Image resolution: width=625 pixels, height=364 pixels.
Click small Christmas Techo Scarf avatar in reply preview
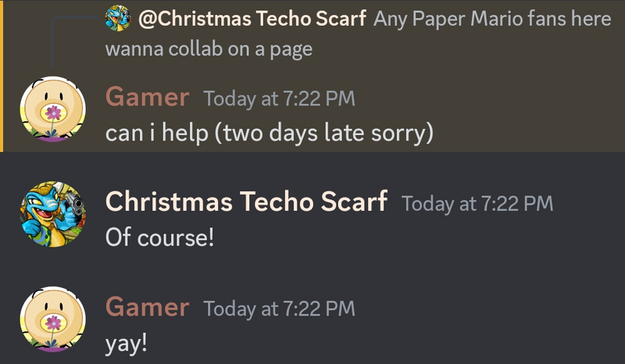coord(117,19)
